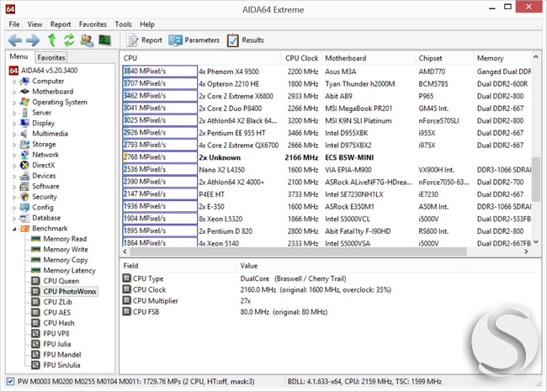Click the results vertical scrollbar thumb
The width and height of the screenshot is (547, 392).
click(535, 179)
